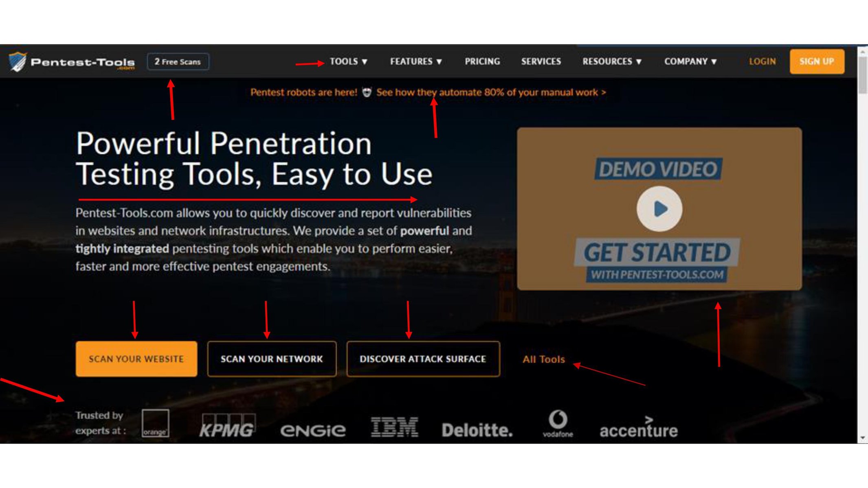Click the 2 Free Scans badge

(x=178, y=62)
